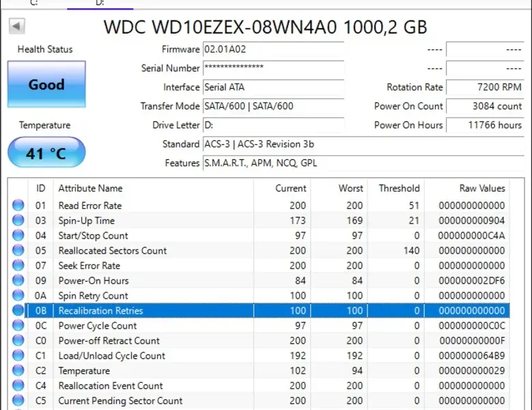This screenshot has height=410, width=532.
Task: Click the Power On Count value 3084 count
Action: point(485,106)
